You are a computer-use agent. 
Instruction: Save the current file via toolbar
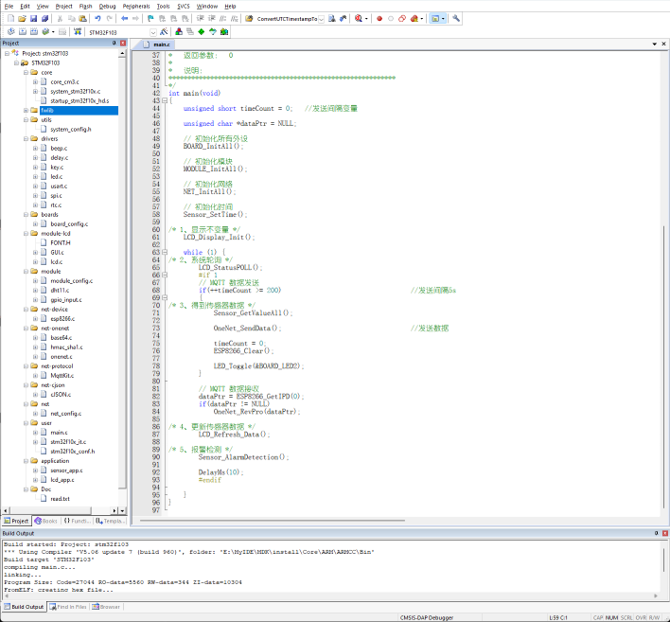coord(33,18)
